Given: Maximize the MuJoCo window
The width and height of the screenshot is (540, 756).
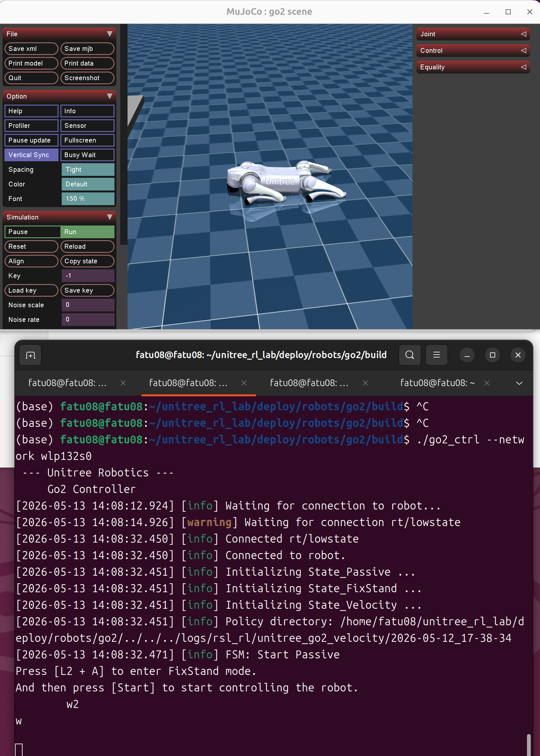Looking at the screenshot, I should pos(508,12).
